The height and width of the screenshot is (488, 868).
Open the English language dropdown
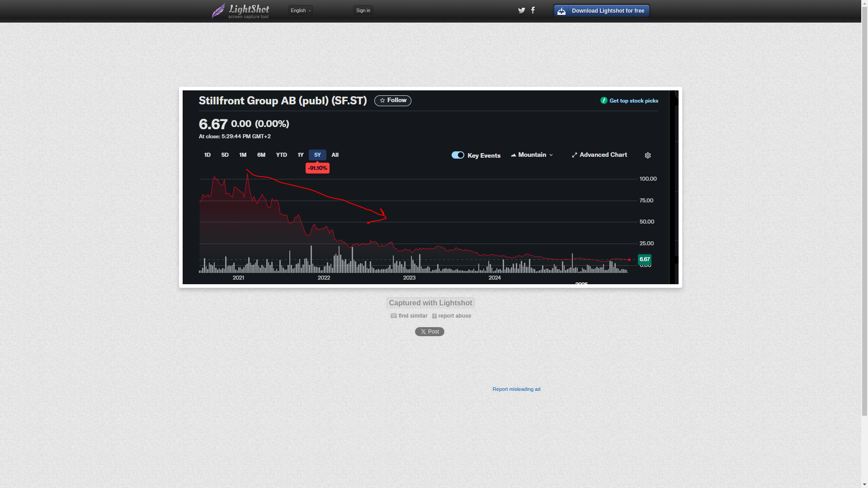click(x=301, y=10)
